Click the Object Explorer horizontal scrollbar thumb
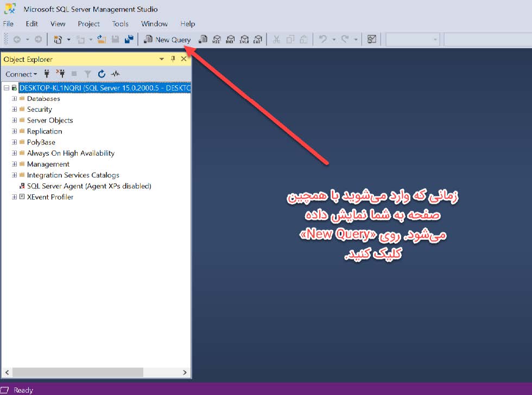 [x=78, y=372]
